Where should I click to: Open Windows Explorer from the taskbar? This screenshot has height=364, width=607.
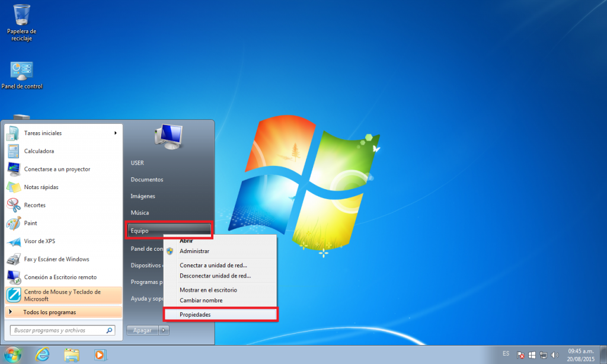[x=72, y=355]
